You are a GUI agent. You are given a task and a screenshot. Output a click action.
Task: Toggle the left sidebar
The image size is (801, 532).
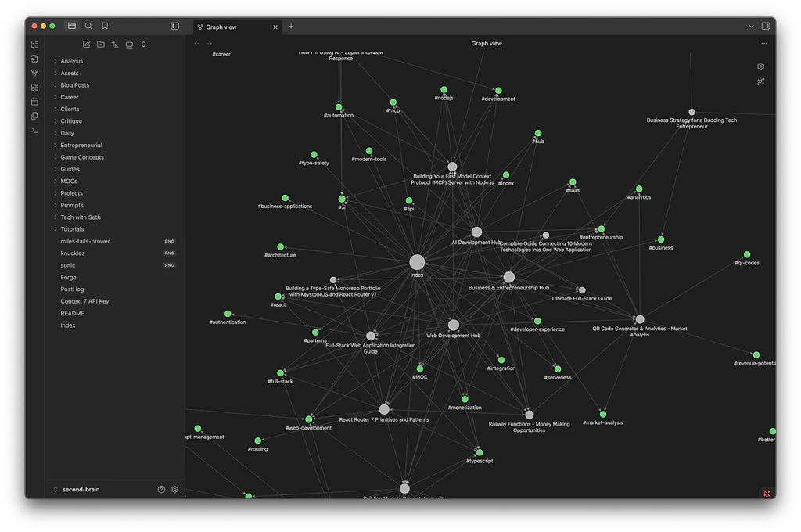(174, 26)
